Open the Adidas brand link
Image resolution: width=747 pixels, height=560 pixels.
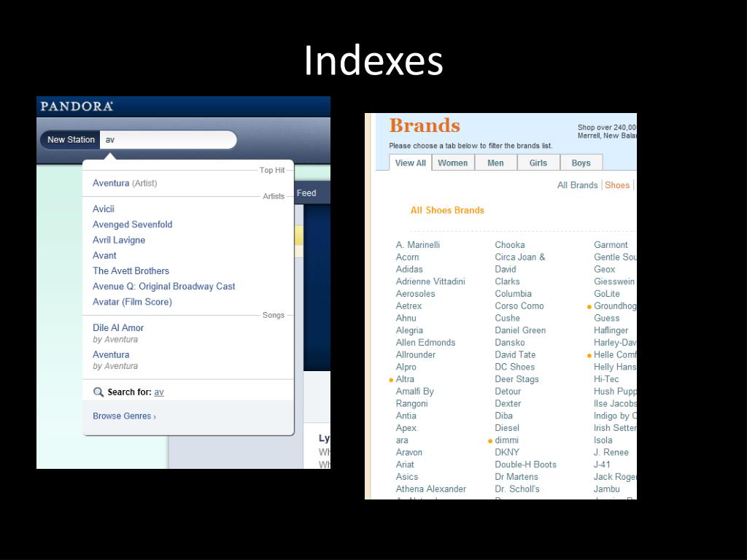[409, 269]
